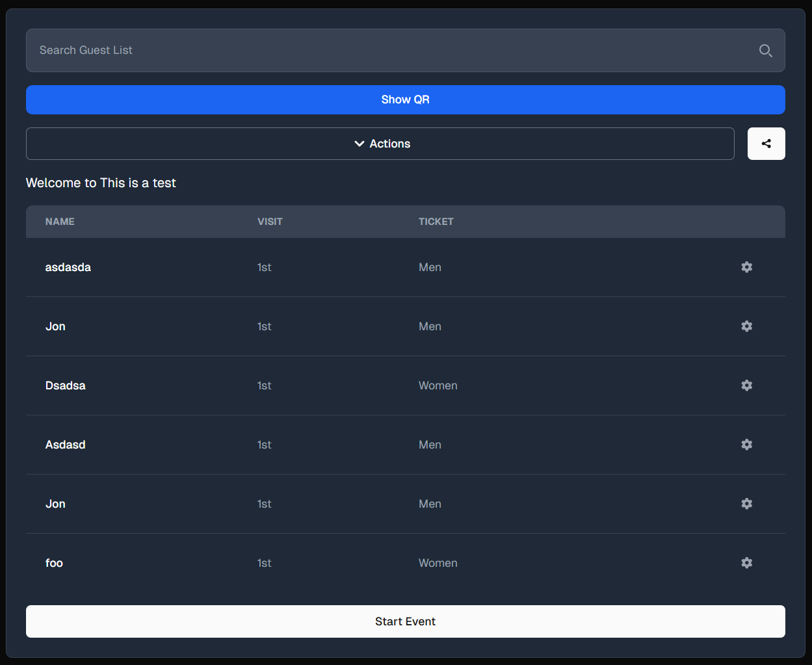Viewport: 812px width, 665px height.
Task: Select the Jon name listed below asdasda
Action: 55,326
